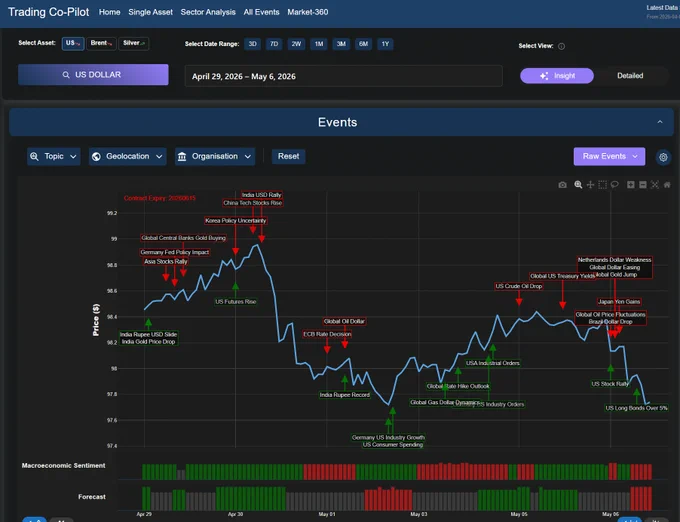Set date range to 6M
Viewport: 680px width, 522px height.
click(x=363, y=44)
